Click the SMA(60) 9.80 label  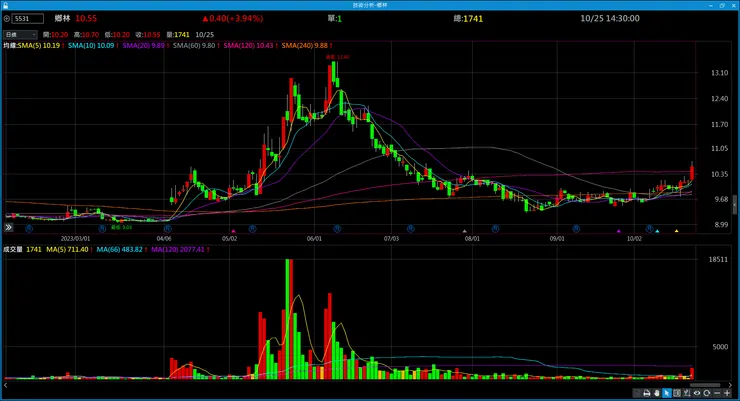(194, 45)
